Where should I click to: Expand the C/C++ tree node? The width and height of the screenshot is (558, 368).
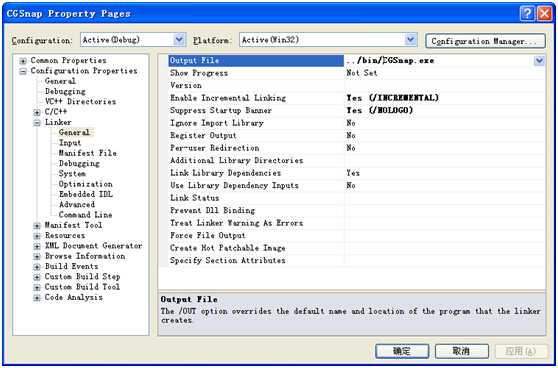(x=37, y=112)
